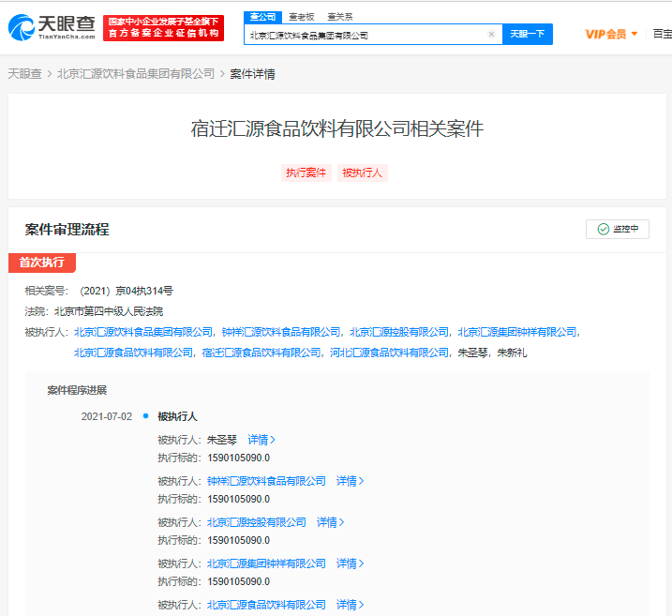672x616 pixels.
Task: Expand 详情 for 北京汇源控股有限公司
Action: point(331,522)
